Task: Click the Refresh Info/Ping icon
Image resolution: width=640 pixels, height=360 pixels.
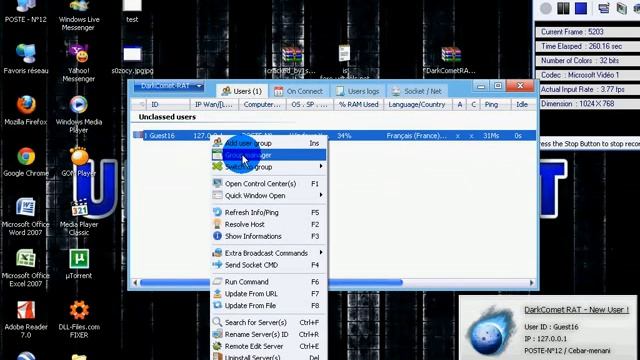Action: tap(218, 212)
